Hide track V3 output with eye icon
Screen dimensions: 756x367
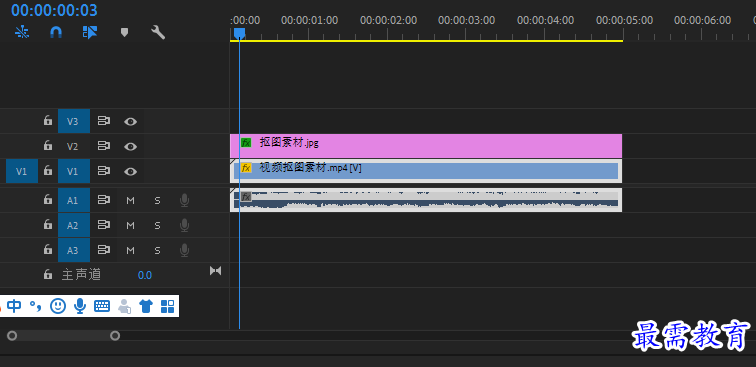[x=130, y=122]
